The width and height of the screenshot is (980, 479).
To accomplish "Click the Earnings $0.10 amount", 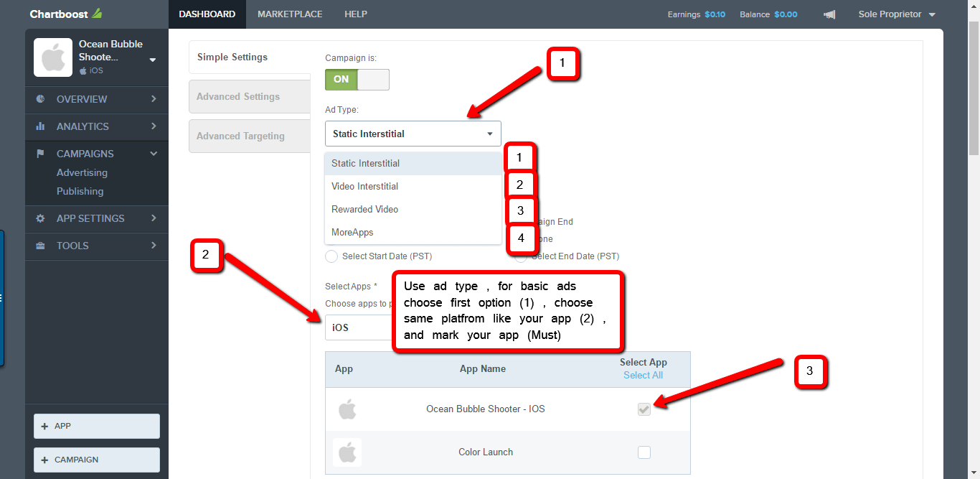I will (x=715, y=14).
